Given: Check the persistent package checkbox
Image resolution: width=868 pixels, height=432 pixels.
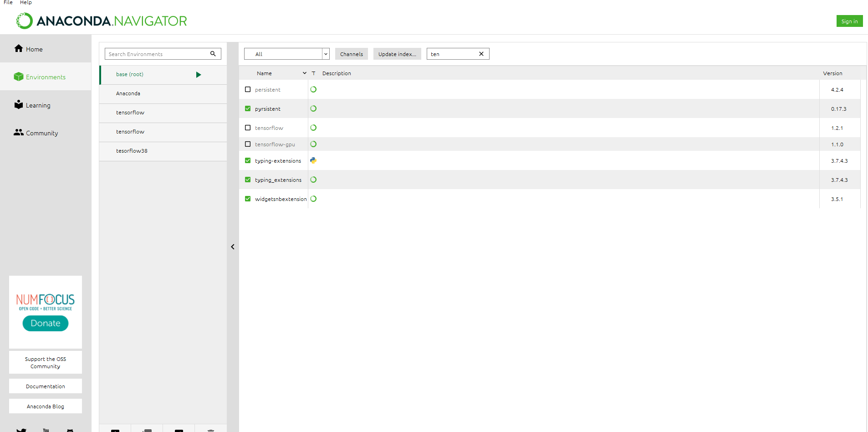Looking at the screenshot, I should coord(248,89).
